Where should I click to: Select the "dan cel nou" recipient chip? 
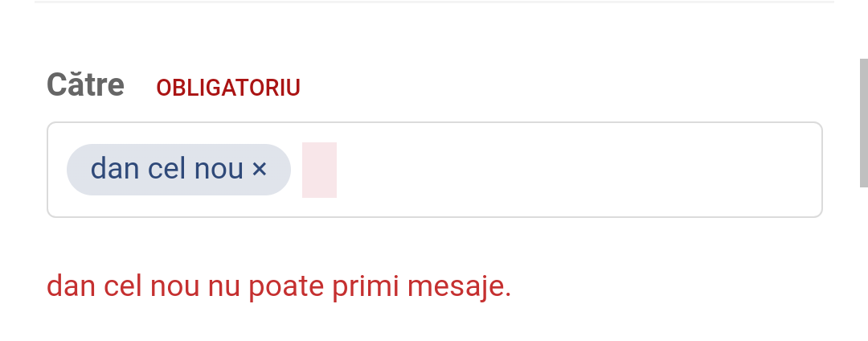click(x=167, y=170)
